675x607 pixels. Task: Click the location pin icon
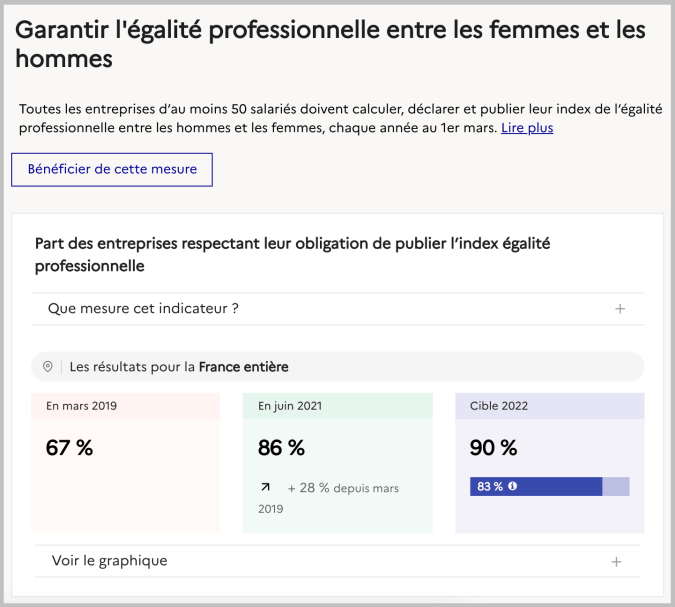click(48, 367)
